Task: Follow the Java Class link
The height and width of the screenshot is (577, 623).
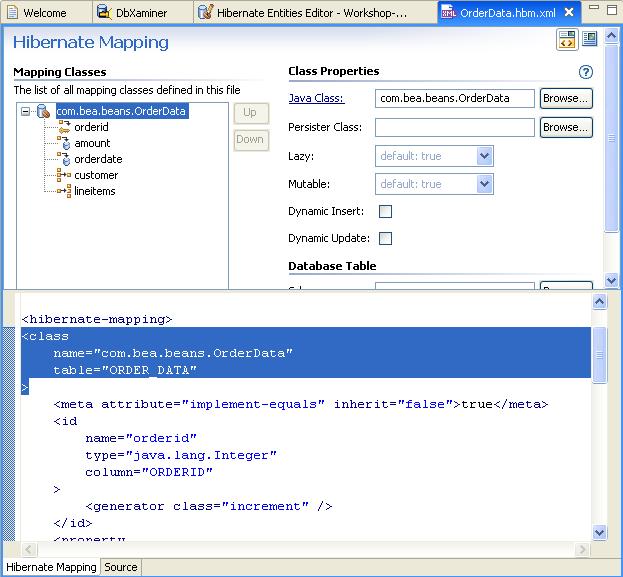Action: (316, 98)
